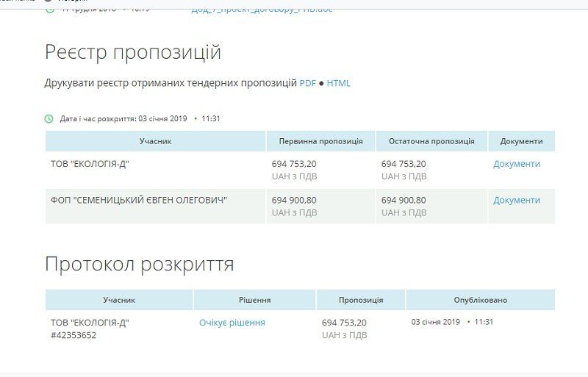Click the published date "03 січня 2019 • 11:31" in protocol

[x=452, y=322]
